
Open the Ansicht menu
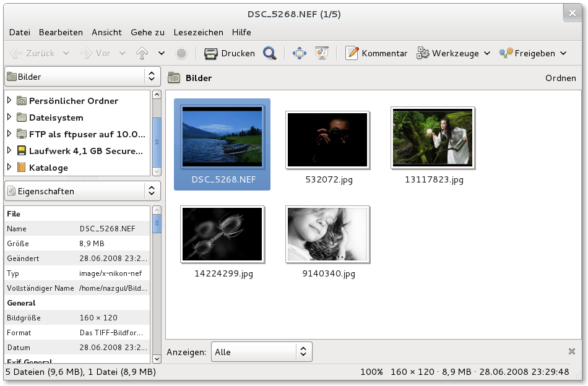(106, 32)
